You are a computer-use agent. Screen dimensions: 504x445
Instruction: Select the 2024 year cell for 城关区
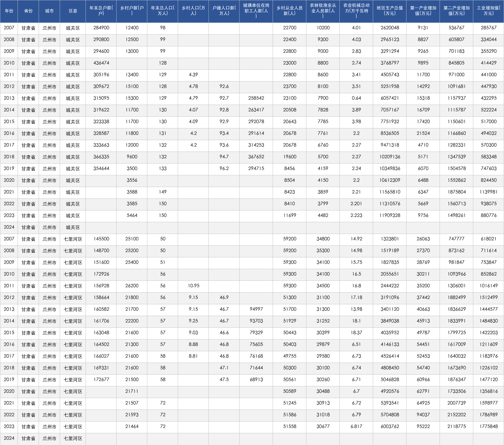click(9, 227)
